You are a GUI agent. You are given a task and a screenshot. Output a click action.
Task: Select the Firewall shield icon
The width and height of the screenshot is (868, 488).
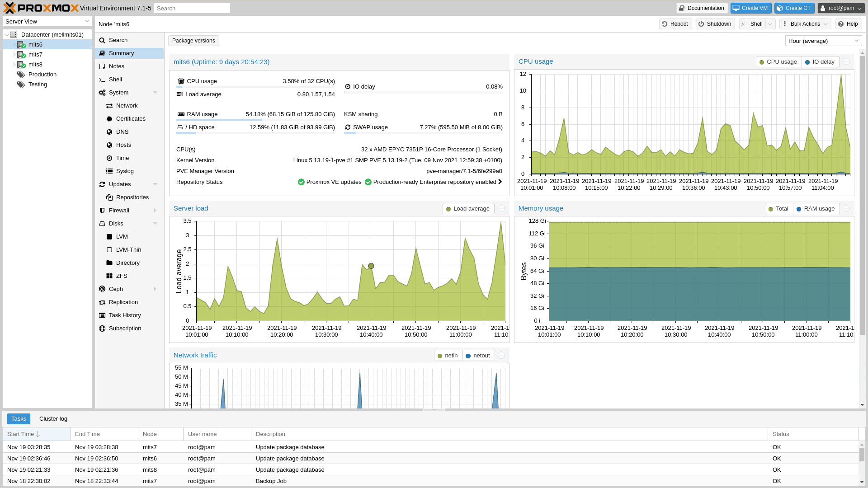point(102,211)
